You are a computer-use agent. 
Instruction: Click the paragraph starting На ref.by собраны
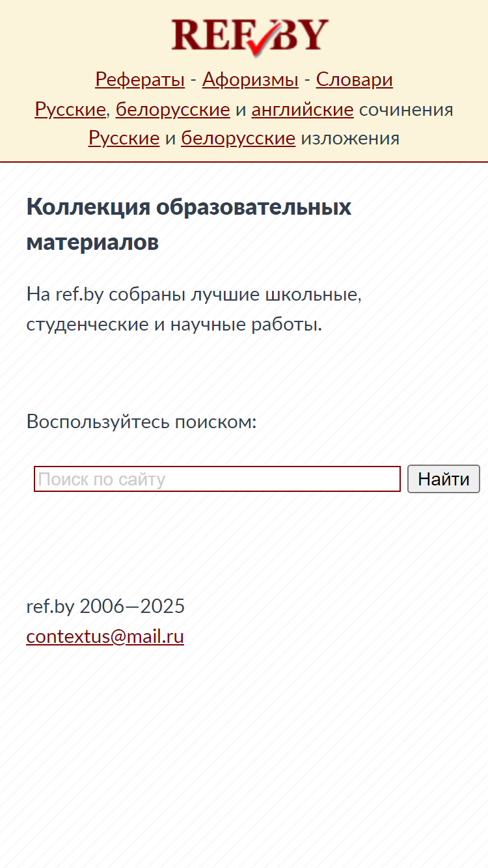[194, 309]
